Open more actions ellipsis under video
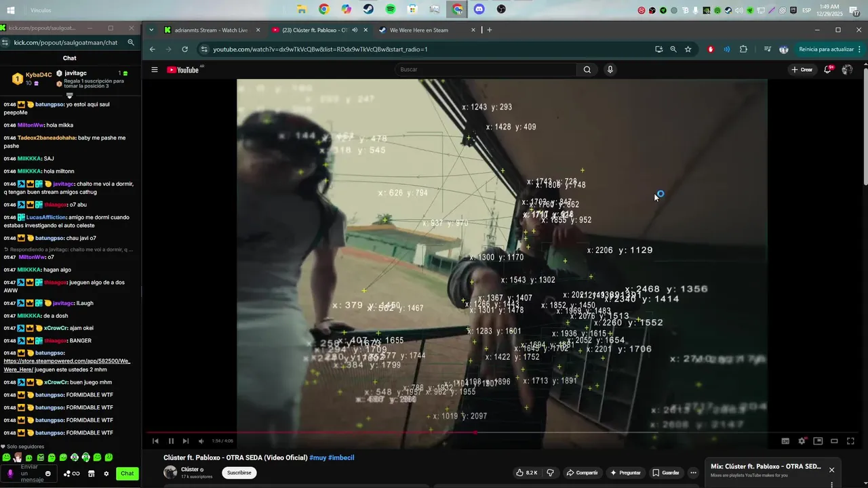868x488 pixels. pyautogui.click(x=693, y=472)
